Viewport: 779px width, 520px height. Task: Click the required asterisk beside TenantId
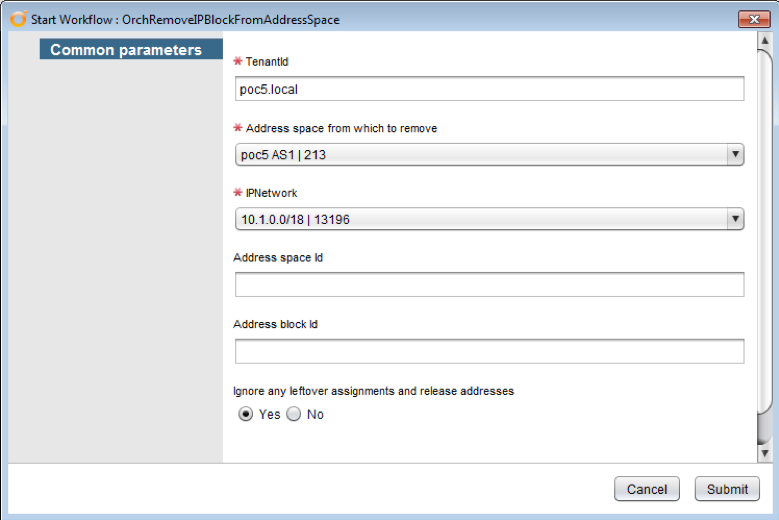238,62
